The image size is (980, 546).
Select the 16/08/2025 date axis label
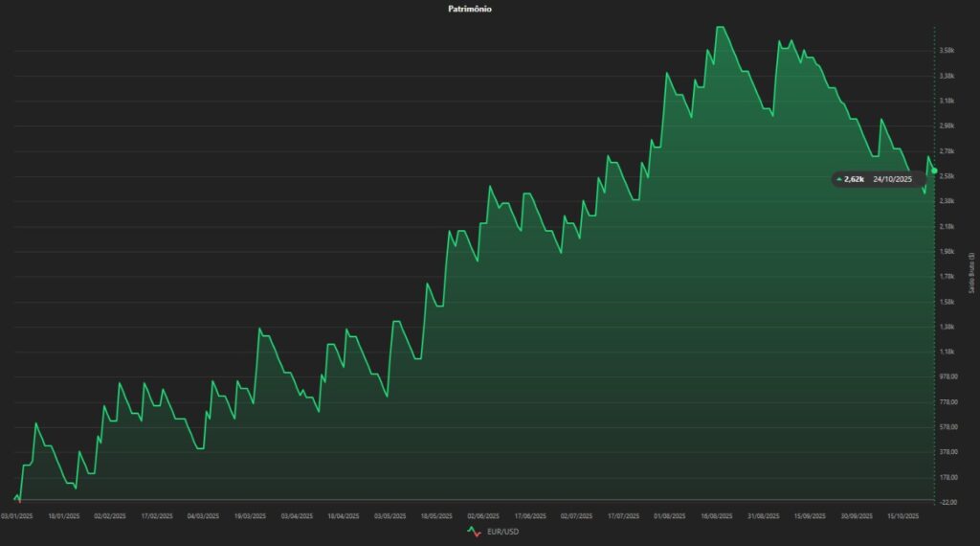tap(716, 515)
